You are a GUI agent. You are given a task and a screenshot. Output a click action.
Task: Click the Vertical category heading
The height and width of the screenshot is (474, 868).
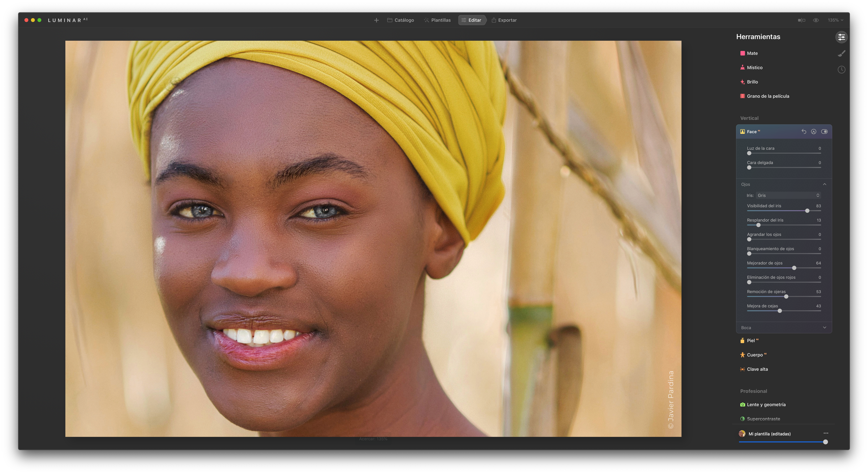(749, 118)
